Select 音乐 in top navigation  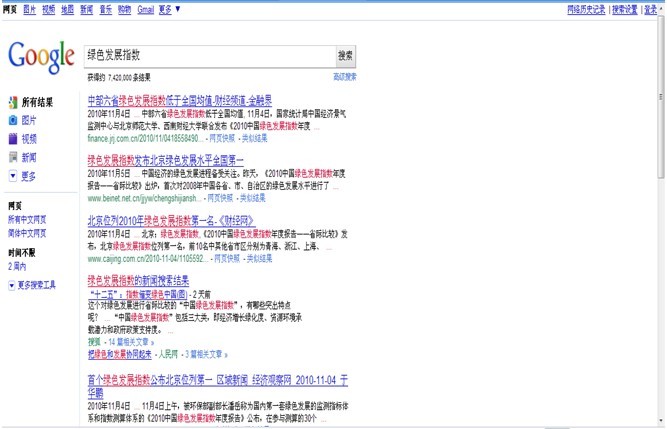click(105, 9)
